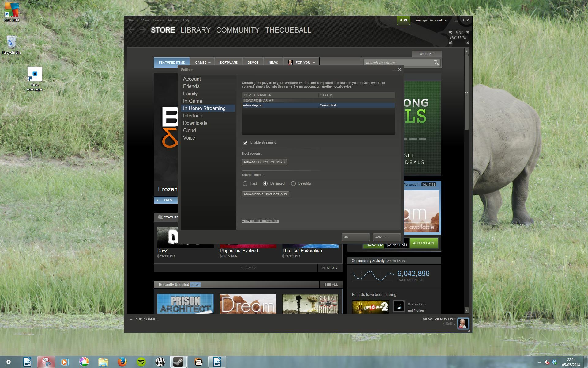Select the Fast client option
The width and height of the screenshot is (588, 368).
click(x=245, y=183)
